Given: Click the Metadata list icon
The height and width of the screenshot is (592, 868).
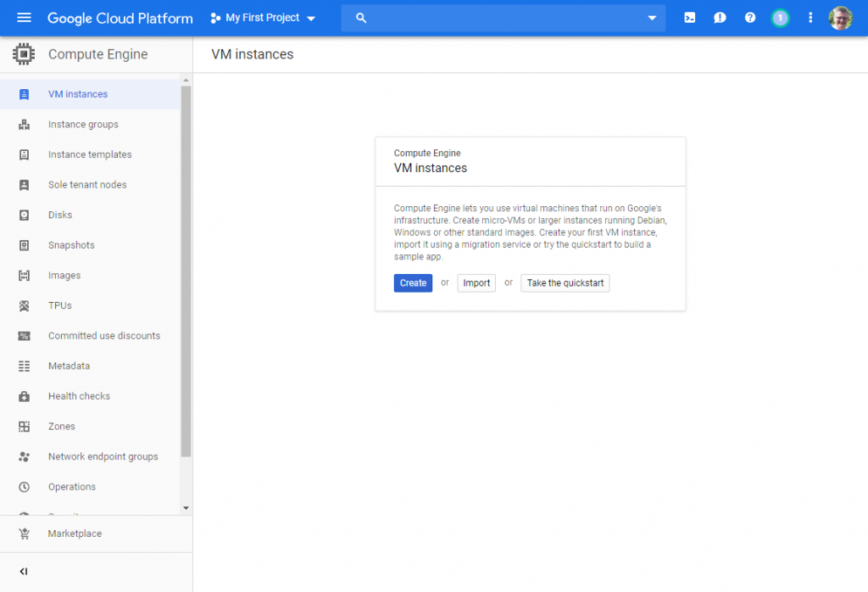Looking at the screenshot, I should (x=24, y=366).
